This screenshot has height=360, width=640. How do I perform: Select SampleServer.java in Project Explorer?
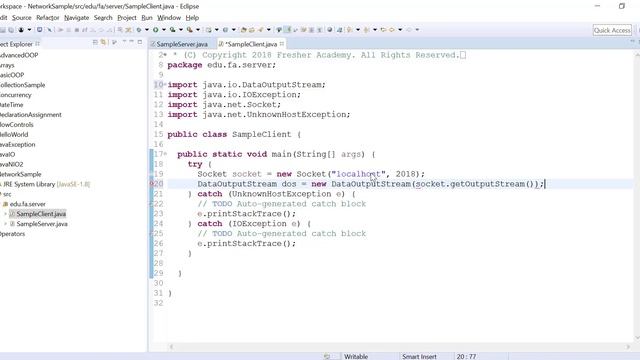[x=42, y=224]
